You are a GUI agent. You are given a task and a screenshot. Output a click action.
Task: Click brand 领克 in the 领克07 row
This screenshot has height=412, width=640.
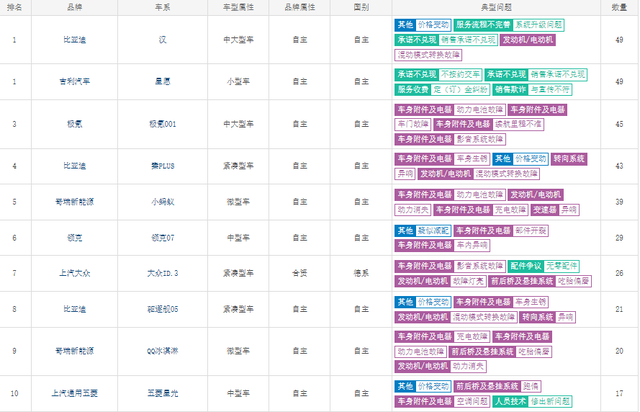[74, 238]
